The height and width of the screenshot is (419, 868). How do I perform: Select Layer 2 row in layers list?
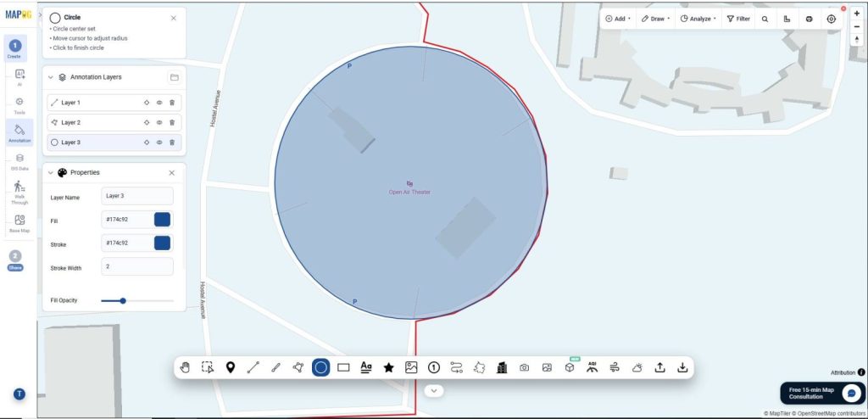pos(114,122)
